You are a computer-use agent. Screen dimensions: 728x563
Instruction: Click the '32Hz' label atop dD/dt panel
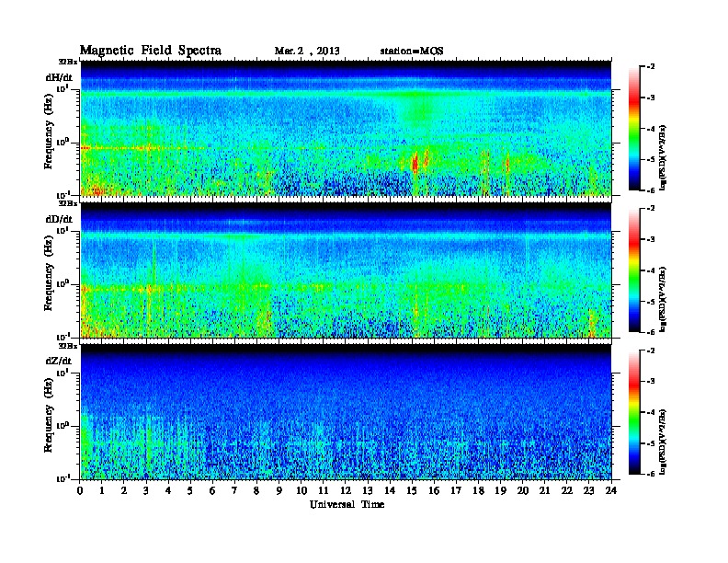(68, 203)
